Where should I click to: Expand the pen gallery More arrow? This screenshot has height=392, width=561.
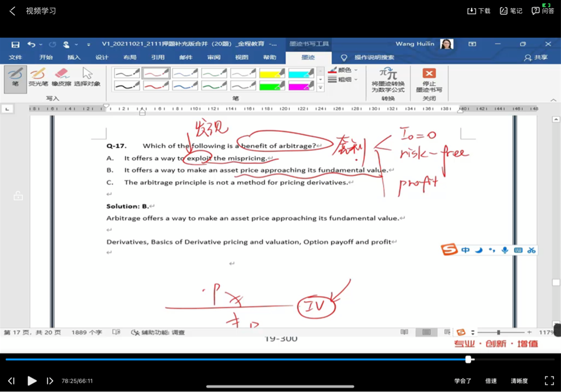tap(320, 88)
